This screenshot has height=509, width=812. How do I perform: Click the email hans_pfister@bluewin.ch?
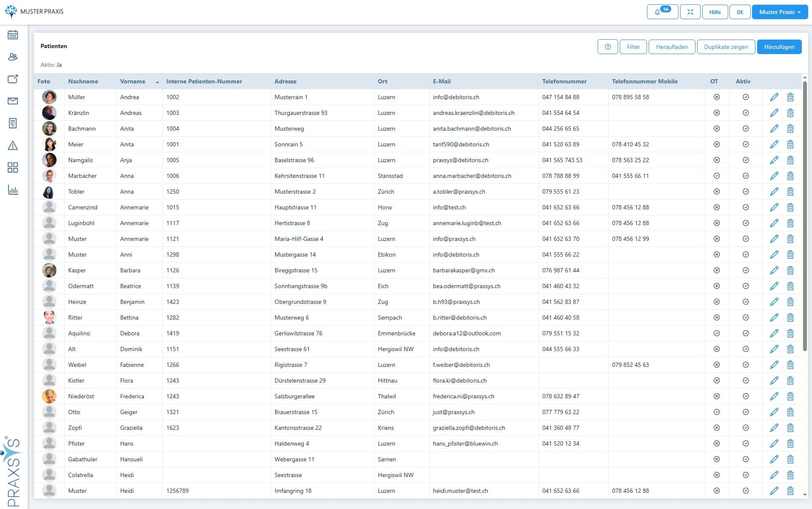(x=465, y=443)
